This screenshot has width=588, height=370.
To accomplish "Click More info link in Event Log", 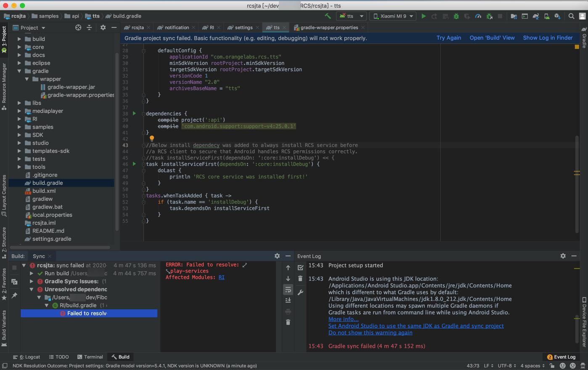I will click(343, 319).
